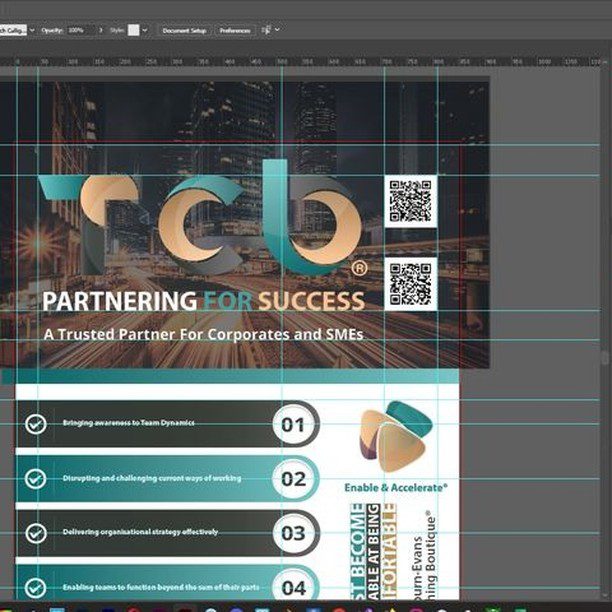This screenshot has height=612, width=612.
Task: Select checkmark icon beside 'Bringing awareness to Team Dynamics'
Action: (36, 424)
